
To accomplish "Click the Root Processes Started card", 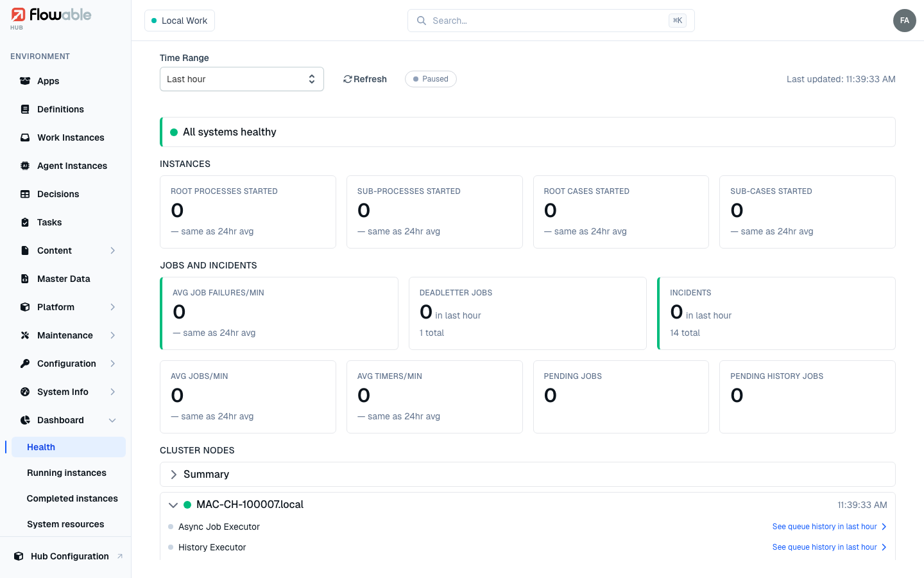I will click(x=248, y=212).
